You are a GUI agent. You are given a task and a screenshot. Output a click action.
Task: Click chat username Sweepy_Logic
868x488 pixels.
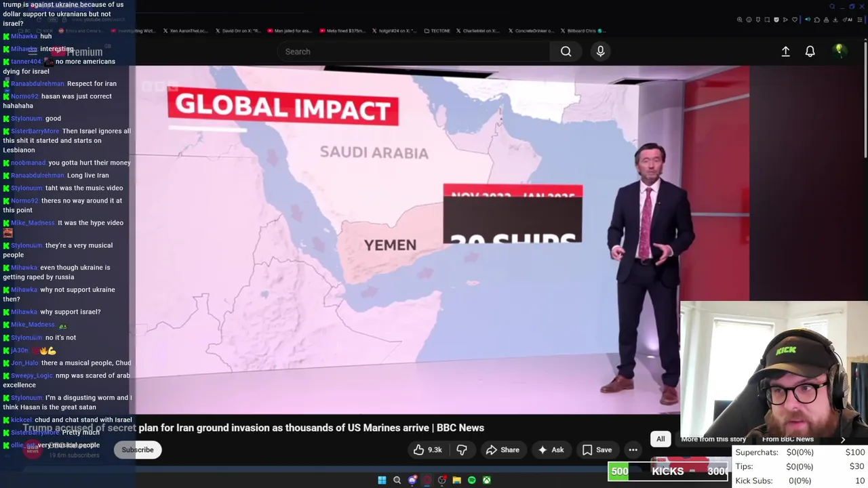(32, 375)
